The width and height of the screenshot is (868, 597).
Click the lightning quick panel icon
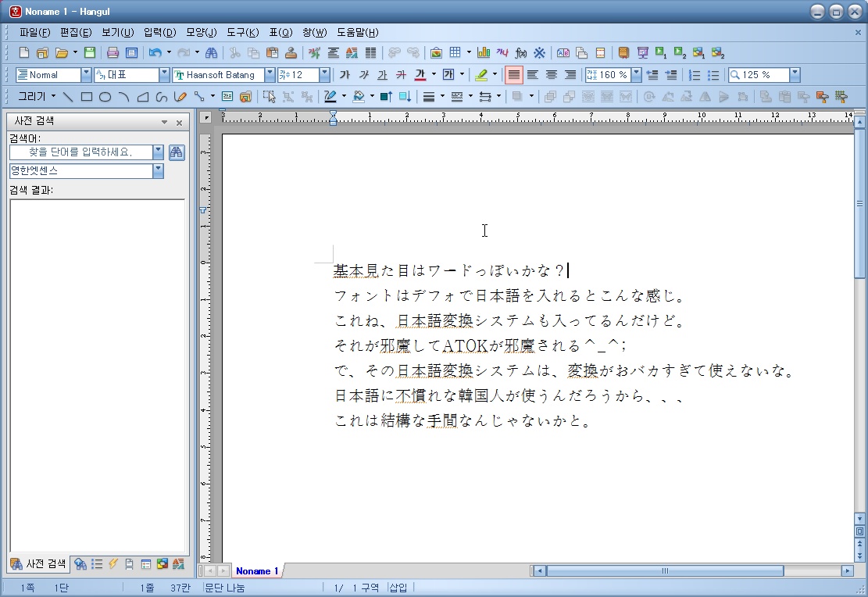tap(113, 563)
